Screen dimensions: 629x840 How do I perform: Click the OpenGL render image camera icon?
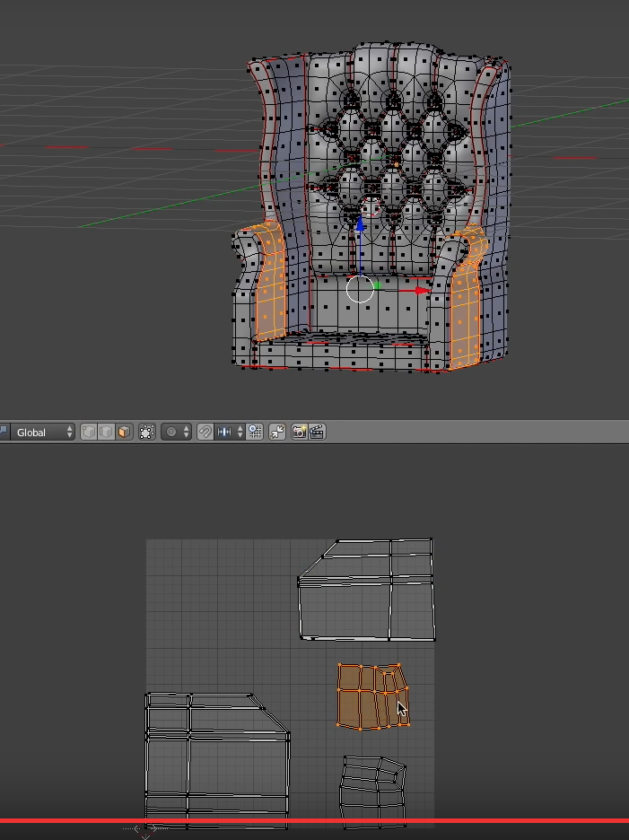point(299,433)
